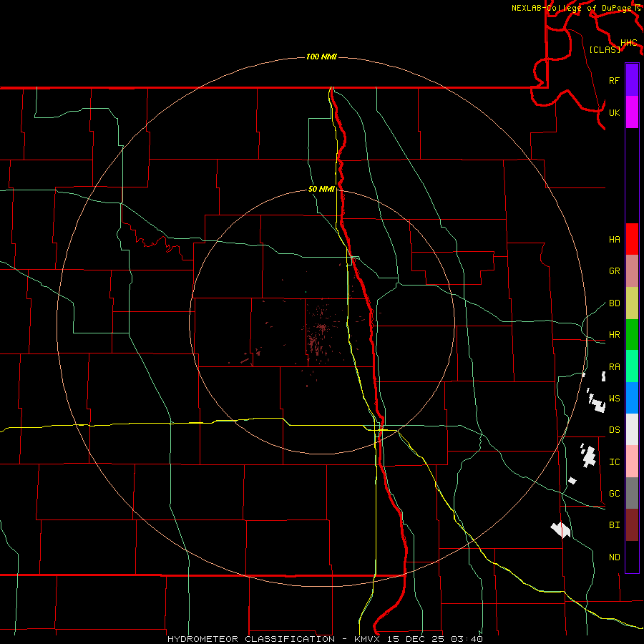Select the GR legend color block
The height and width of the screenshot is (644, 644).
pyautogui.click(x=632, y=270)
